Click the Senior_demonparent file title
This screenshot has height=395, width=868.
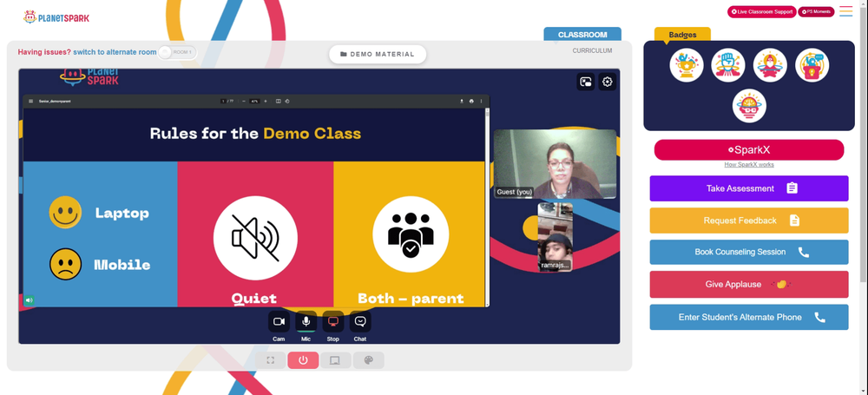[54, 102]
